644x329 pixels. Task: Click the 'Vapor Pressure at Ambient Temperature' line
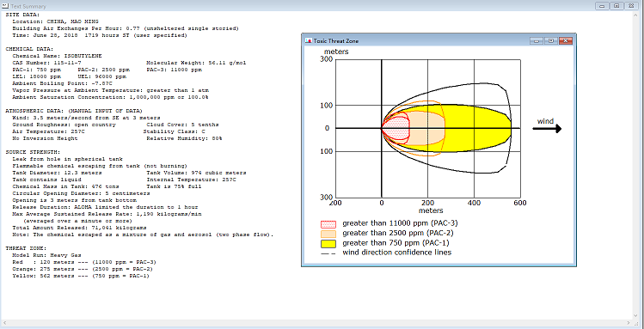[111, 91]
